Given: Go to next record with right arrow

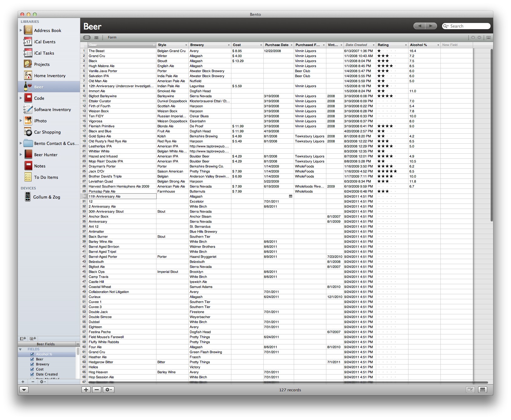Looking at the screenshot, I should (431, 26).
